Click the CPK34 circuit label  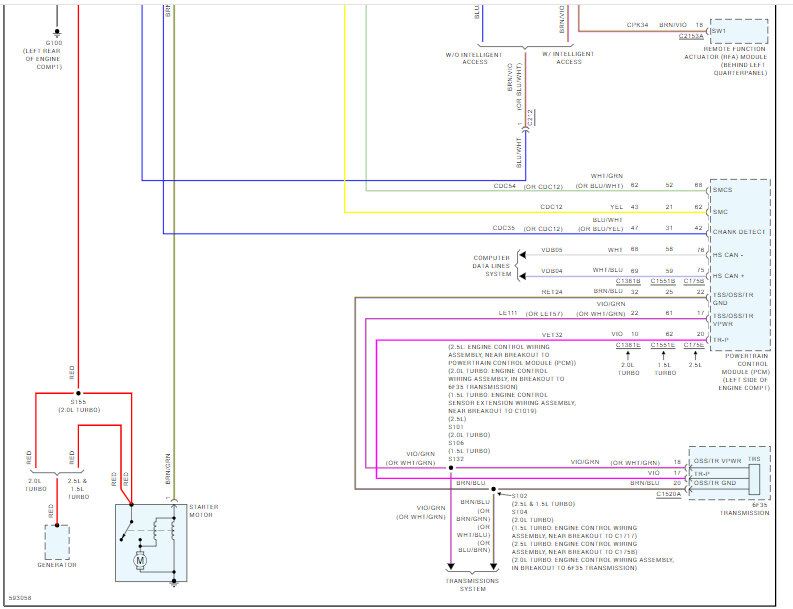tap(637, 25)
